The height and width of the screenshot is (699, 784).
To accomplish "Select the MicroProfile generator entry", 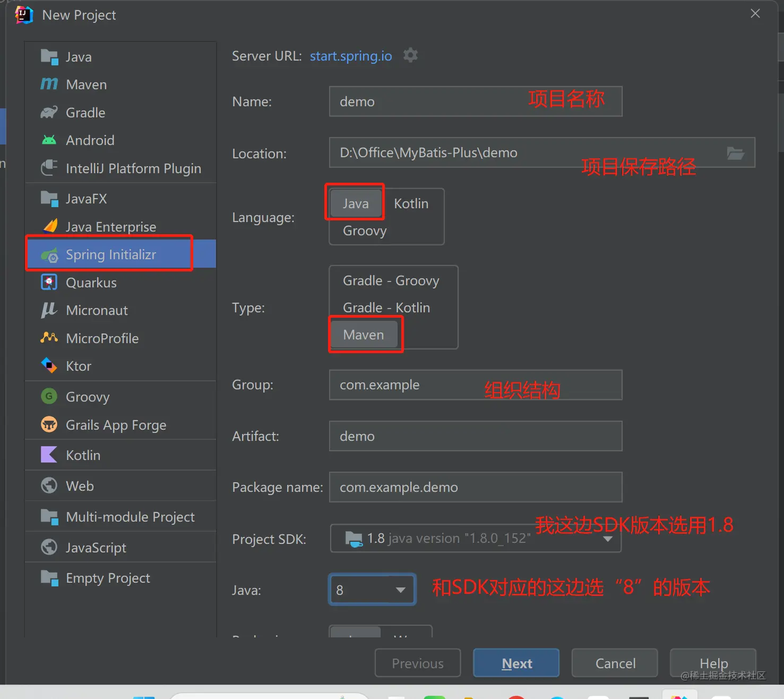I will 120,338.
